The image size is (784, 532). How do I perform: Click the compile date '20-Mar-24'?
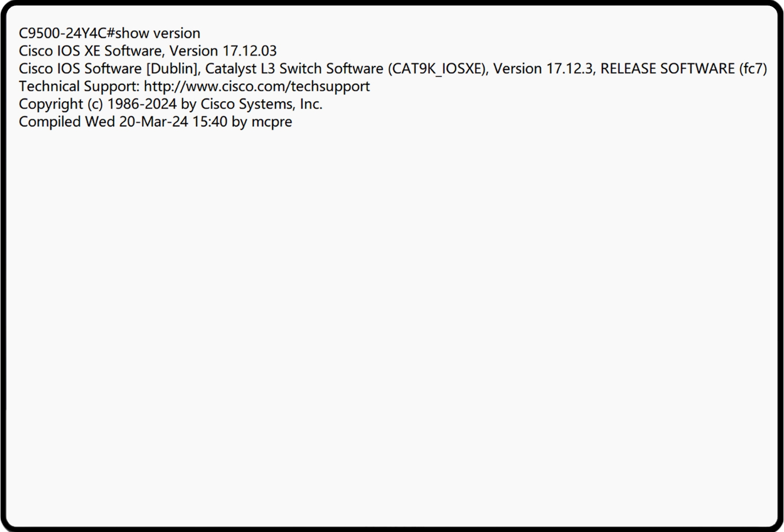154,122
